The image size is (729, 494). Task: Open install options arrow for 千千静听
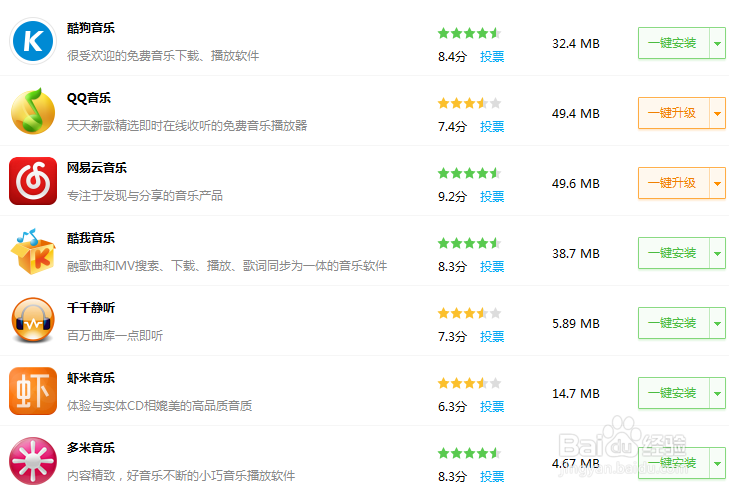(x=717, y=323)
